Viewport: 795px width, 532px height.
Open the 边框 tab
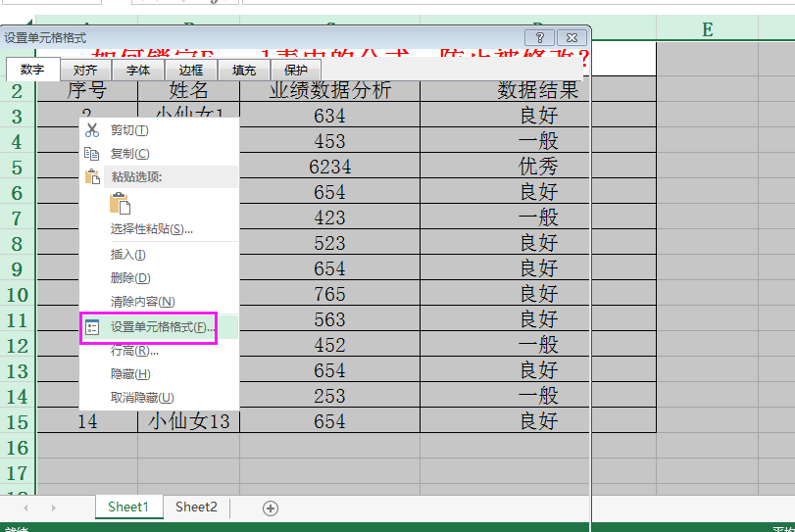(190, 70)
